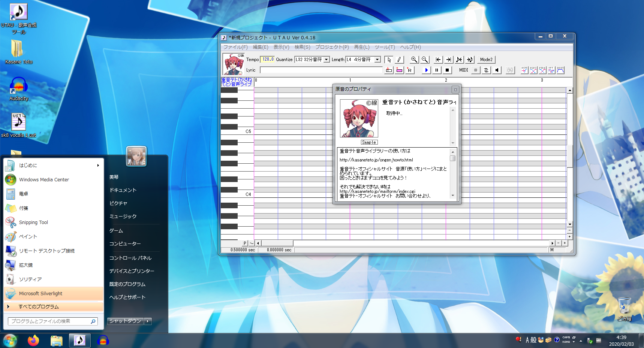Click horizontal zoom minus button
644x348 pixels.
(558, 243)
